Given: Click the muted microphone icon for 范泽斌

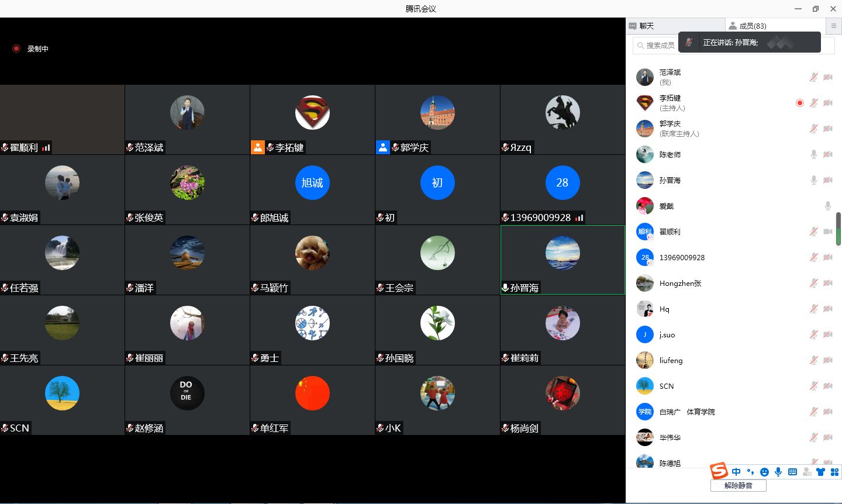Looking at the screenshot, I should 813,77.
